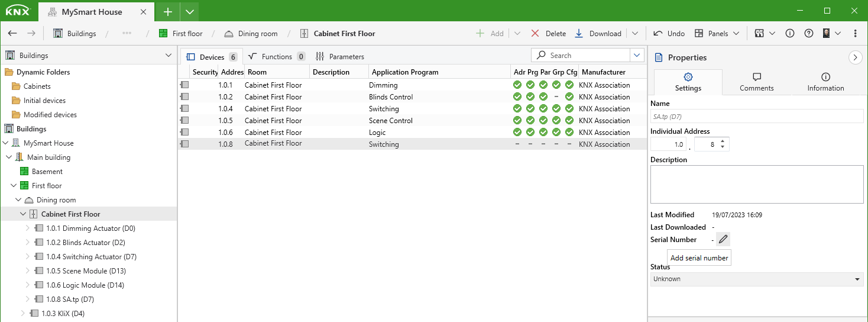Open the info icon in the toolbar
The image size is (868, 322).
tap(789, 34)
